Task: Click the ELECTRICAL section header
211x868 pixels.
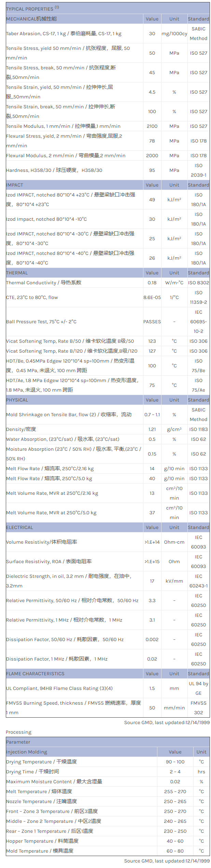Action: click(20, 527)
